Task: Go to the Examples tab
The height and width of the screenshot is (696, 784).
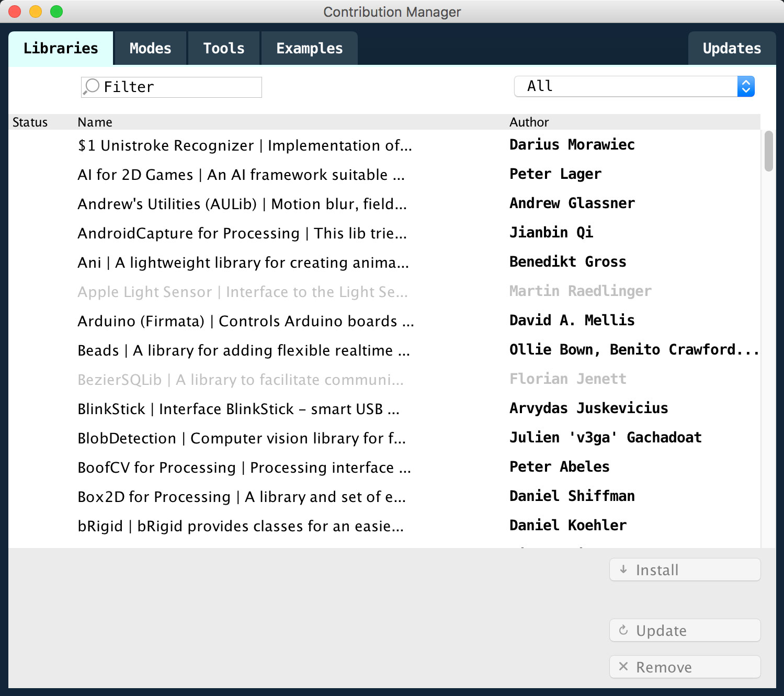Action: pos(310,48)
